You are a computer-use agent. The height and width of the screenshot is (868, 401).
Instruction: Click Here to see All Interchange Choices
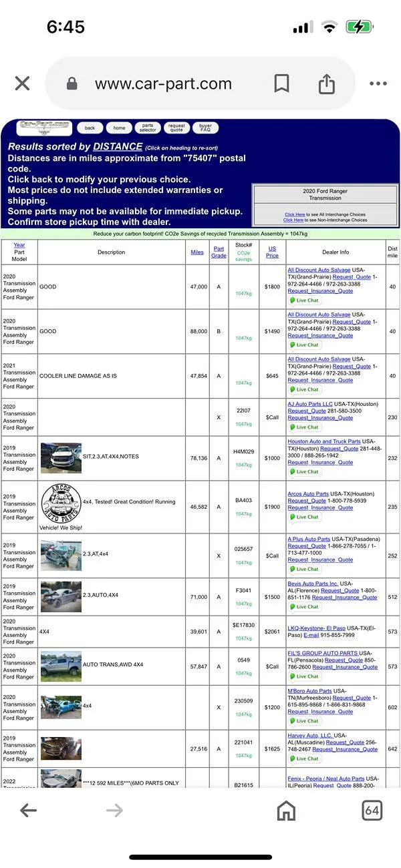pos(294,215)
